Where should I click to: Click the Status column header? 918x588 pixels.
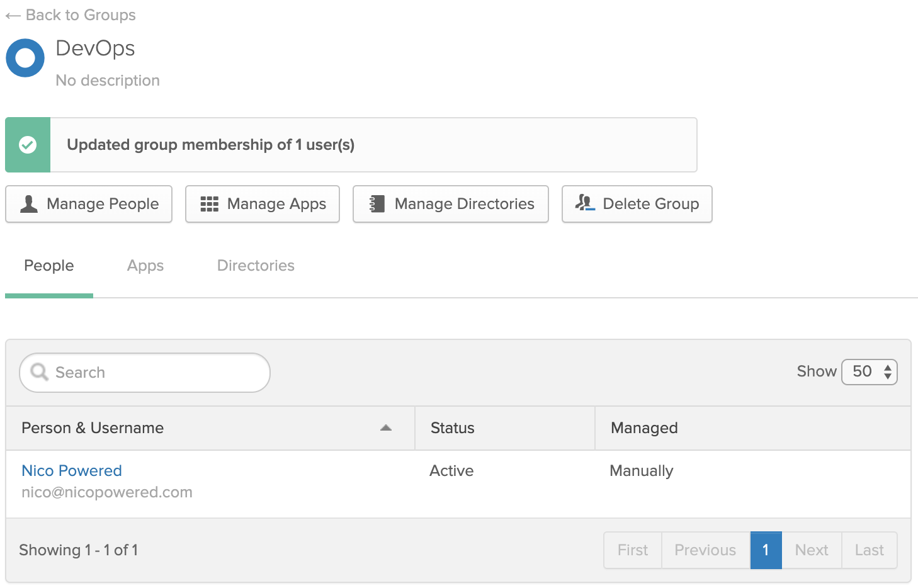pos(453,428)
